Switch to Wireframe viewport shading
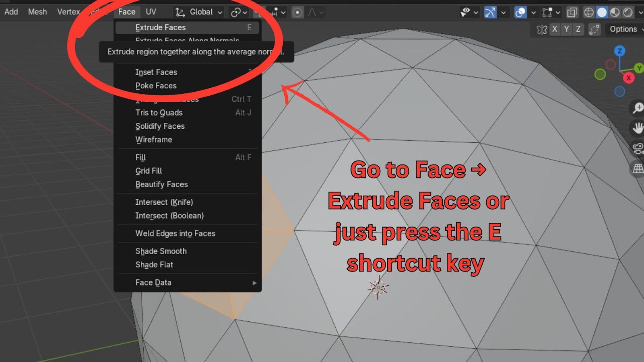This screenshot has width=644, height=362. click(589, 12)
